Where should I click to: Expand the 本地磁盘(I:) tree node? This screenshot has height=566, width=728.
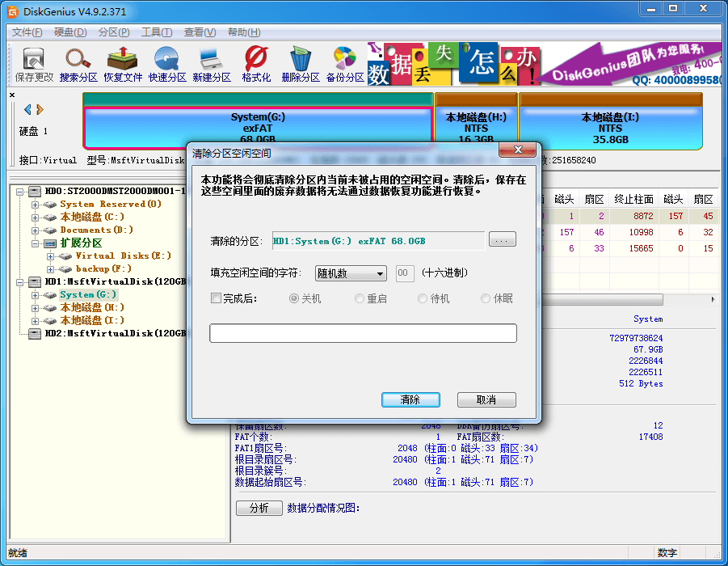pyautogui.click(x=36, y=321)
